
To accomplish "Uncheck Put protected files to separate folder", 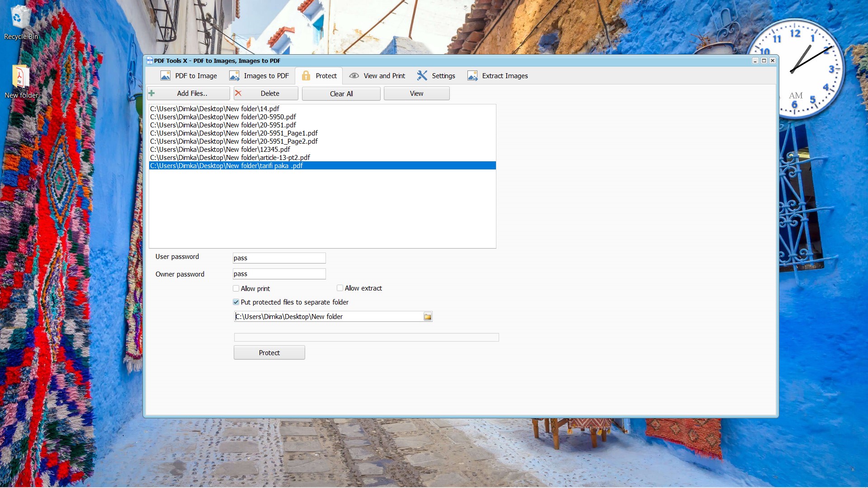I will tap(236, 302).
